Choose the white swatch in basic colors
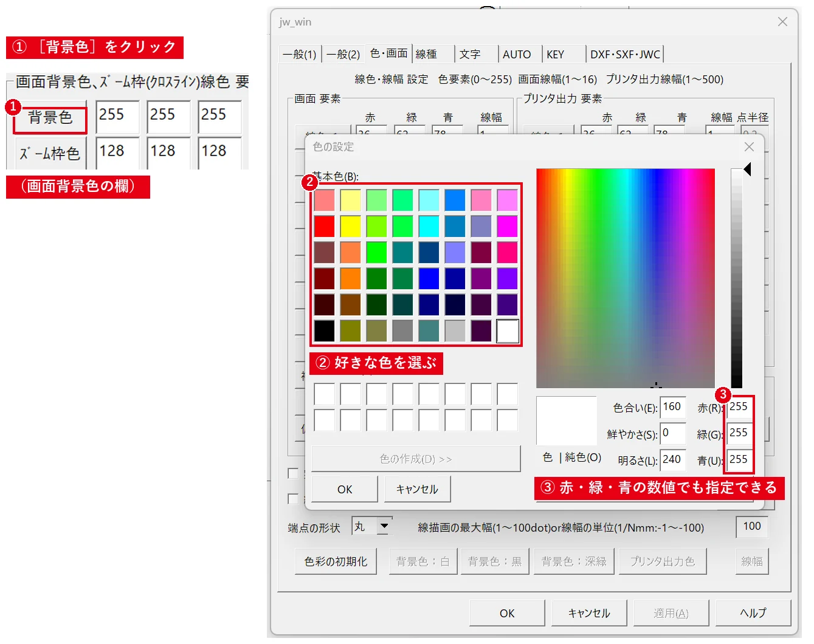814x644 pixels. (508, 331)
